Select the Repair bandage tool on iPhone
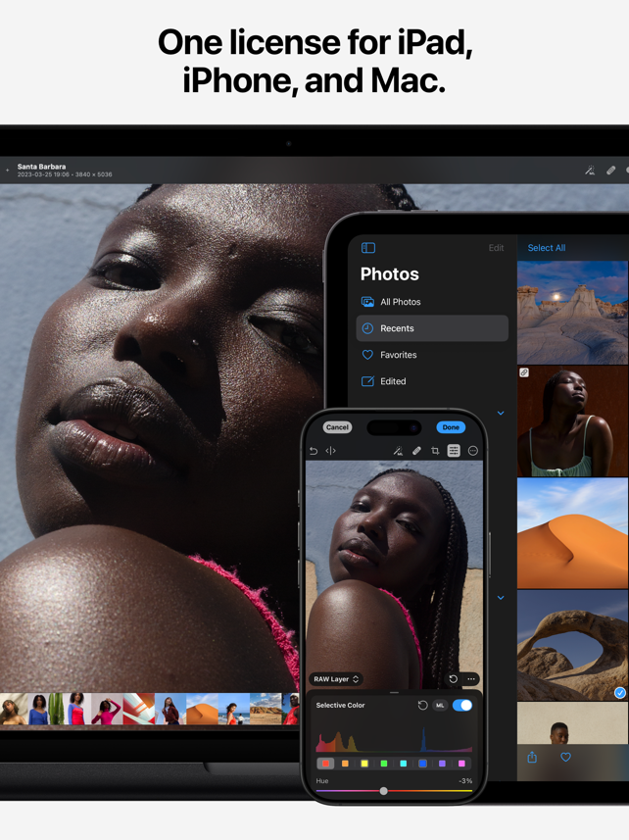 tap(416, 451)
